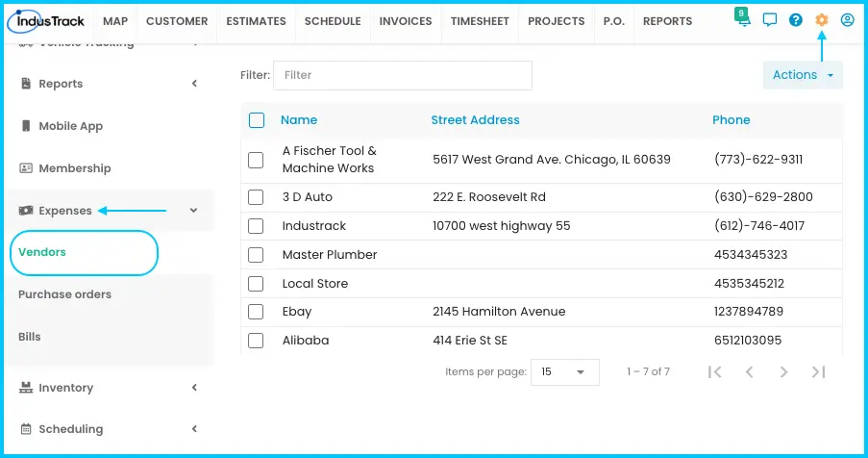Viewport: 868px width, 458px height.
Task: Check the Master Plumber checkbox
Action: [x=256, y=255]
